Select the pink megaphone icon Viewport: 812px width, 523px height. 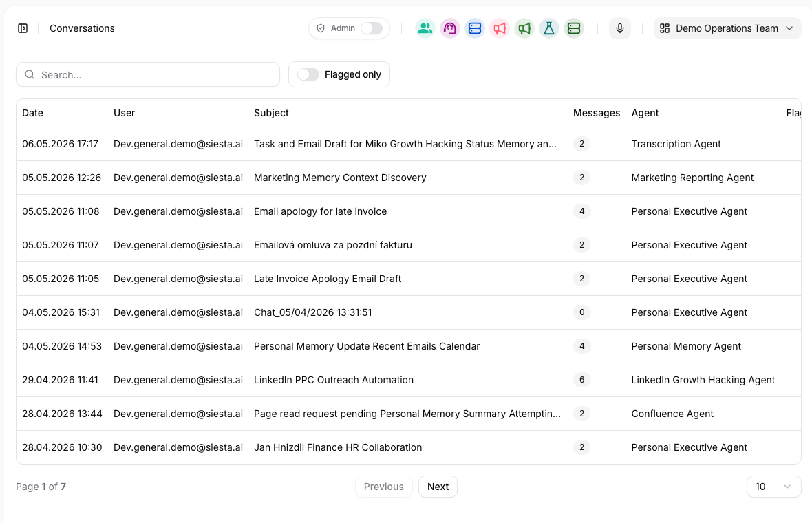[x=500, y=28]
